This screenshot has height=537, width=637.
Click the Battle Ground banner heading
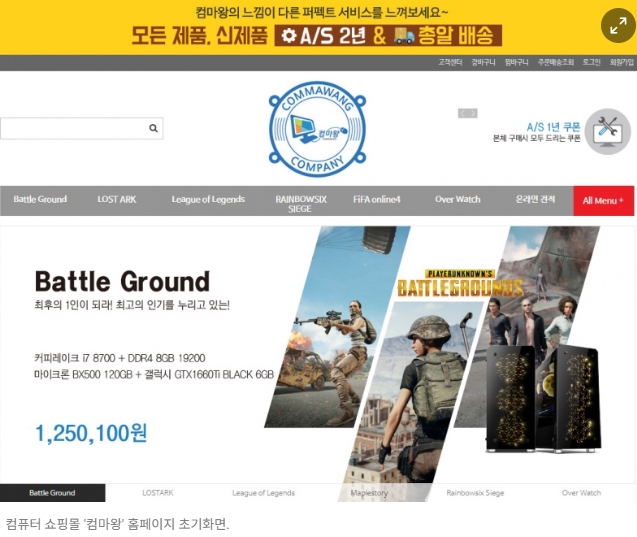point(122,281)
